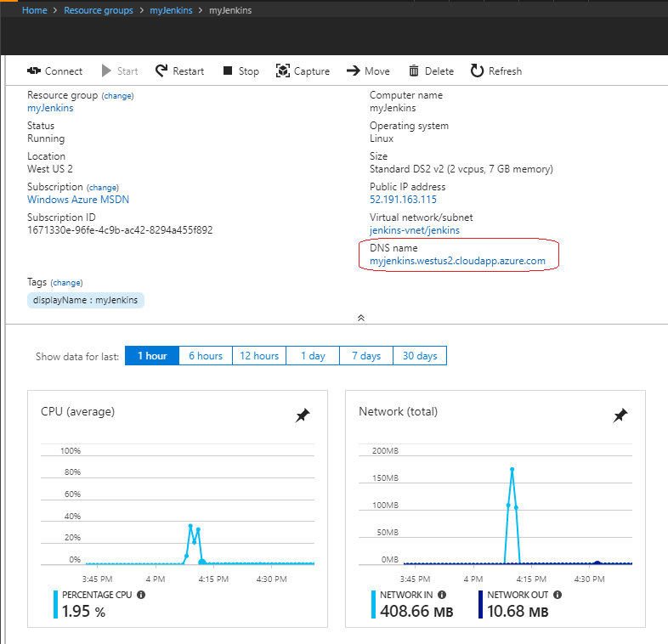Screen dimensions: 668x644
Task: Show info for PERCENTAGE CPU metric
Action: [141, 595]
